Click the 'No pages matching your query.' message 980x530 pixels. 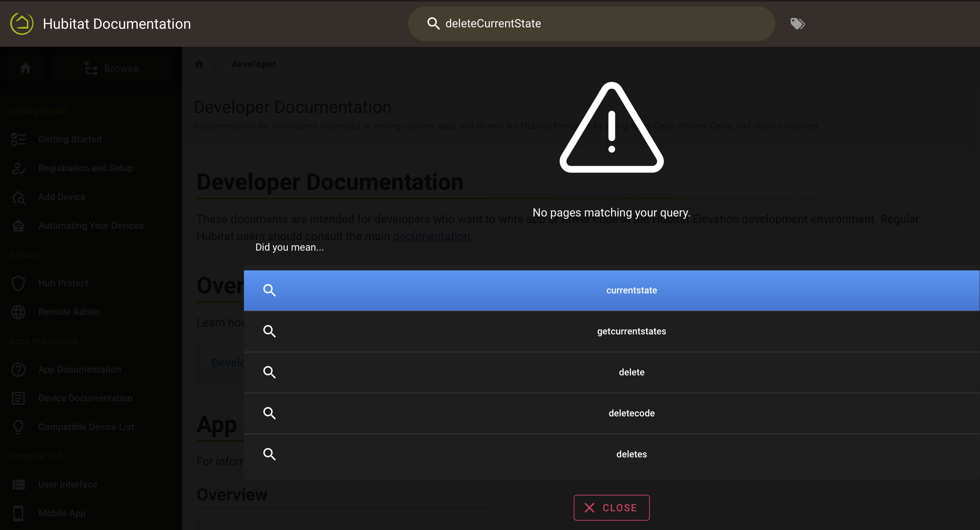pyautogui.click(x=611, y=213)
